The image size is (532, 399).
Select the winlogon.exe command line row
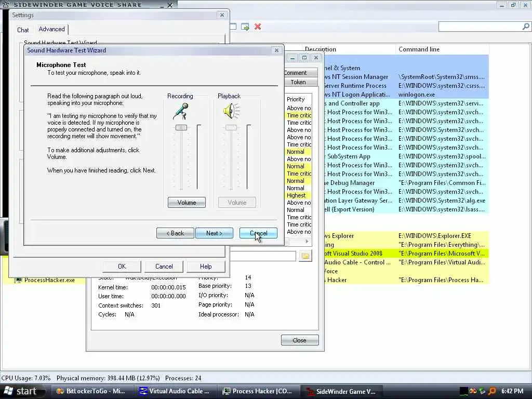[x=417, y=95]
